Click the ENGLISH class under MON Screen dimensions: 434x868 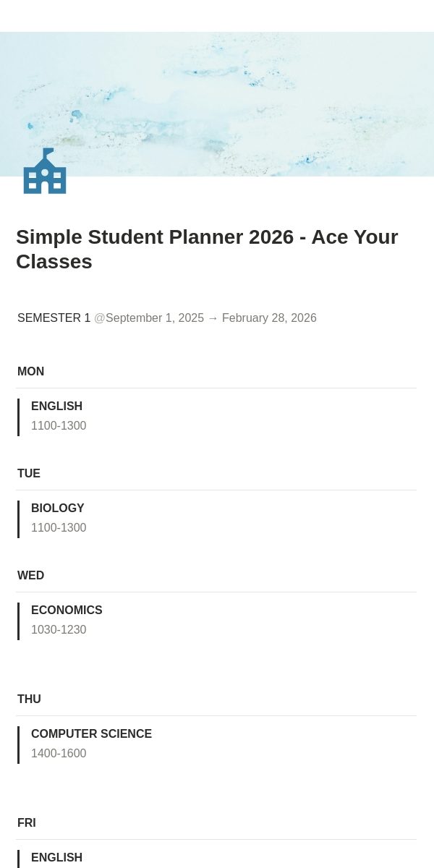point(56,407)
